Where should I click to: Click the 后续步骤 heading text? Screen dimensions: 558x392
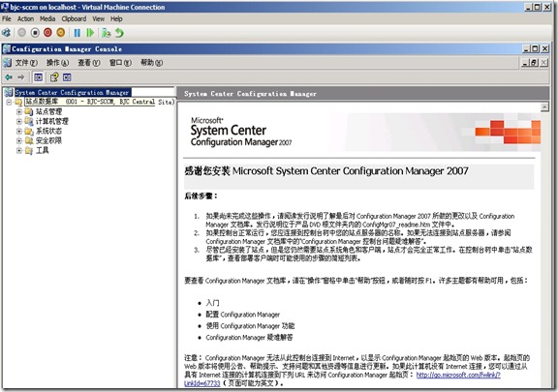(x=201, y=196)
